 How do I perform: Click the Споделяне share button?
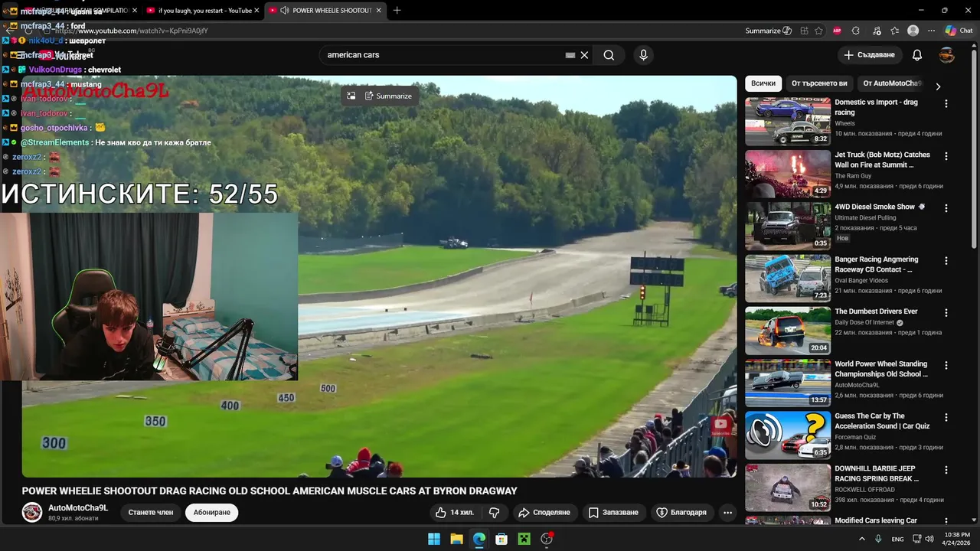(x=544, y=512)
